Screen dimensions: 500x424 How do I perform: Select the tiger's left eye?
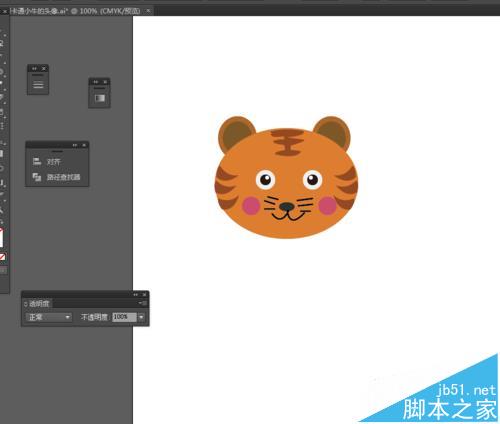[265, 180]
